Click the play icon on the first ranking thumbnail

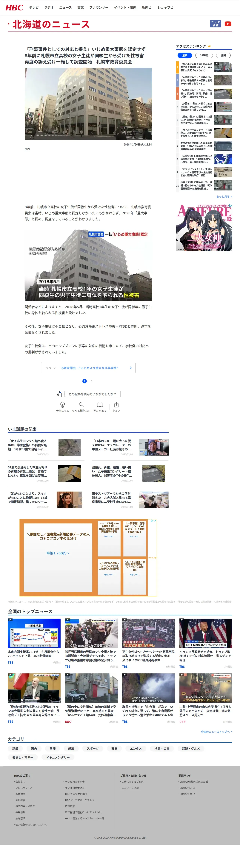(216, 64)
